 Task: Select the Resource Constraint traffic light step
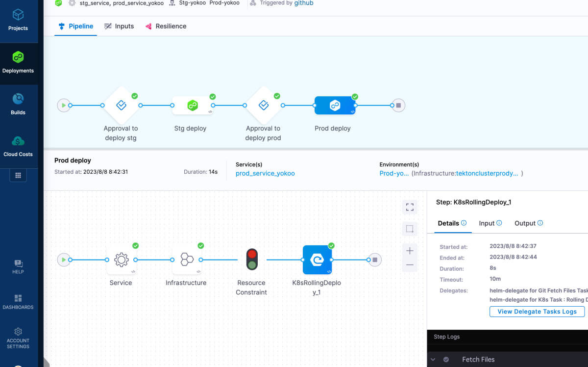252,260
